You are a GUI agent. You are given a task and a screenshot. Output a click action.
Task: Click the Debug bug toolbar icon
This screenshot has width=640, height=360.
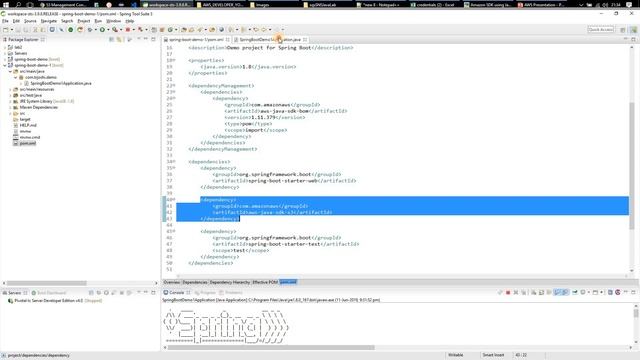(x=90, y=30)
